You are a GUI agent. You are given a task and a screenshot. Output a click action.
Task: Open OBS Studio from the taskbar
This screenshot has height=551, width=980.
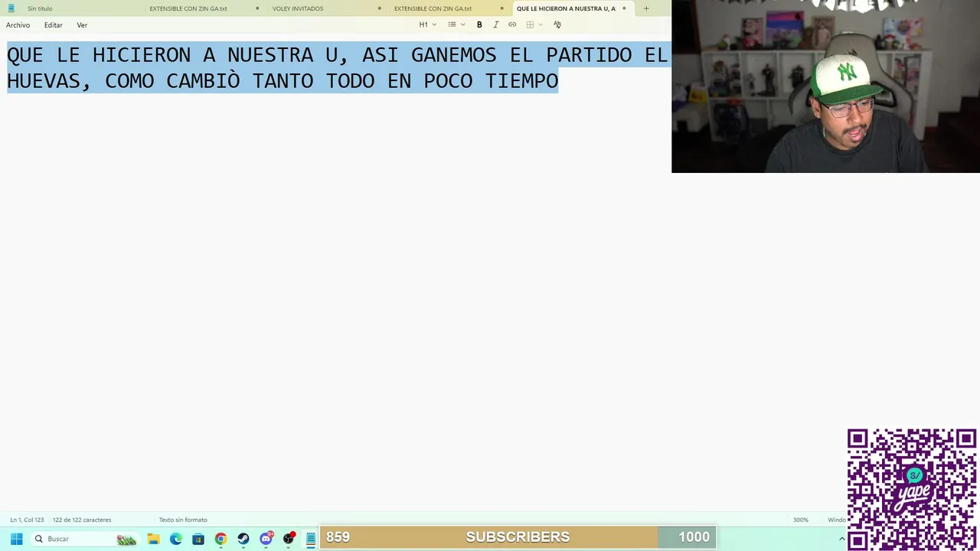tap(289, 539)
